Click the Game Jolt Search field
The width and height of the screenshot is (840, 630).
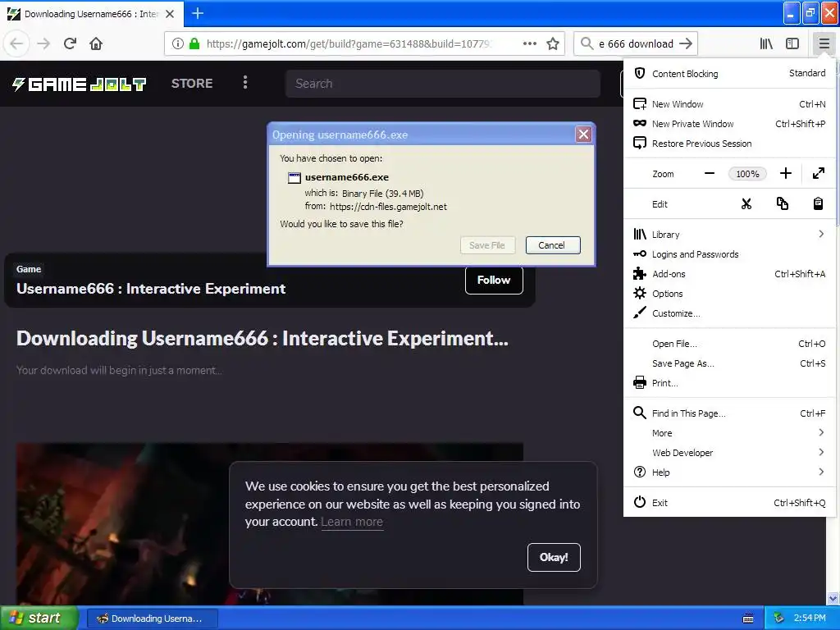pos(442,84)
